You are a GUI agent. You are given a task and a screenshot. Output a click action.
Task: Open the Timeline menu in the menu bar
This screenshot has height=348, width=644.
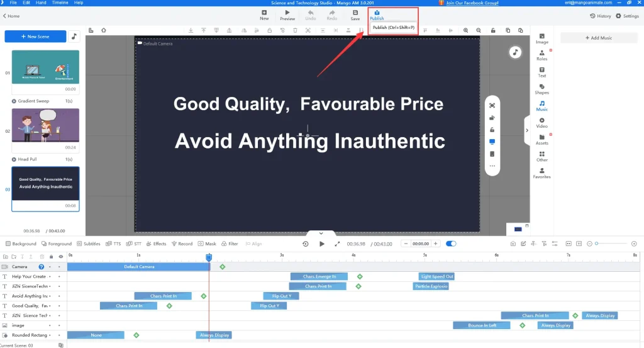coord(60,3)
